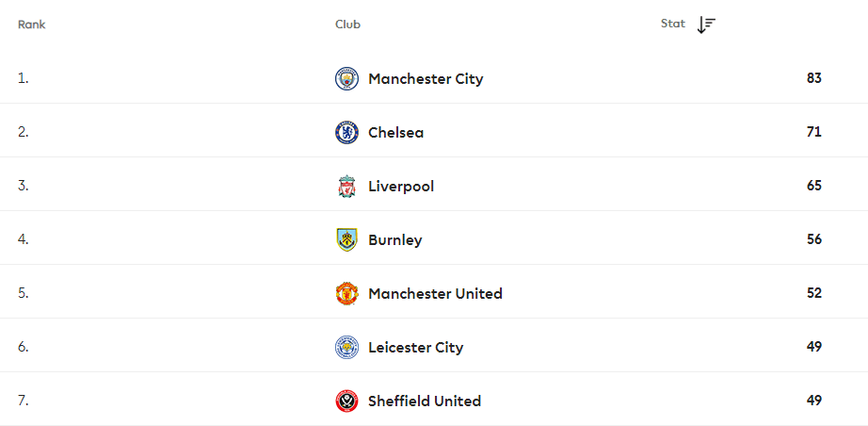Open the Leicester City club link
Screen dimensions: 868x426
(x=416, y=348)
